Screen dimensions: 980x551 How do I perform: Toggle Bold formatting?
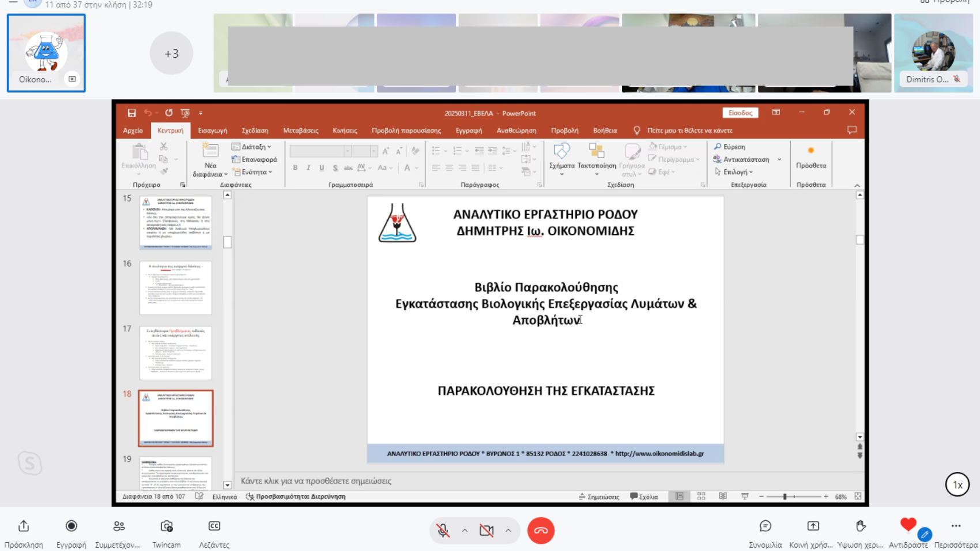coord(295,168)
